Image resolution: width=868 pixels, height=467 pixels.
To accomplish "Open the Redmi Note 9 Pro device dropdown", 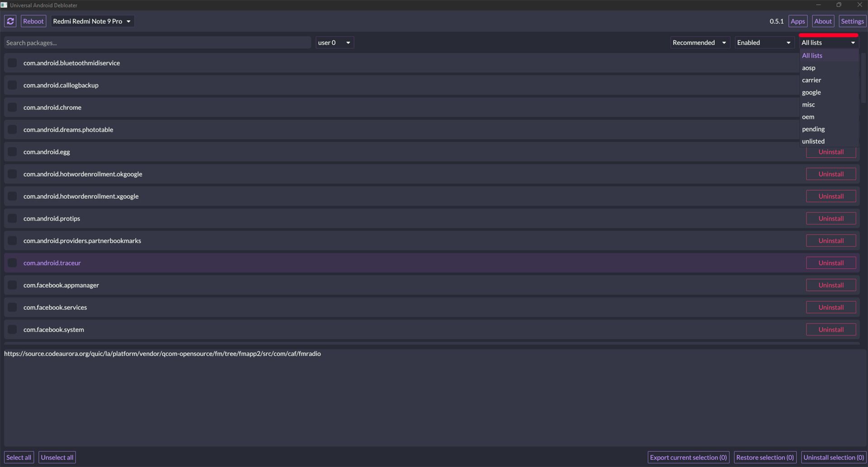I will 92,21.
